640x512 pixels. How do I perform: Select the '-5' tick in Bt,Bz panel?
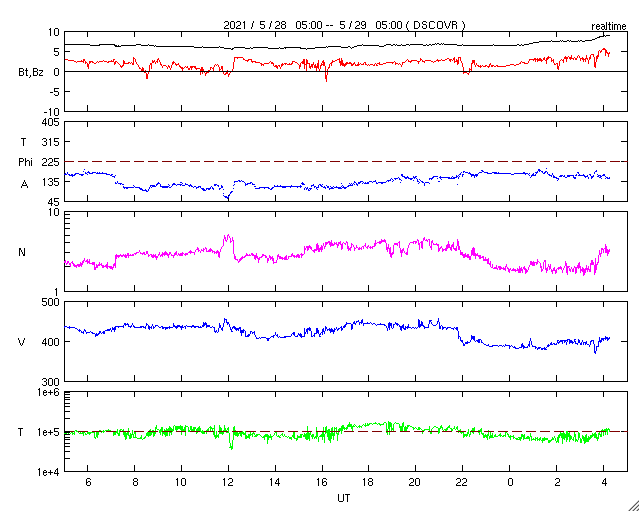54,92
